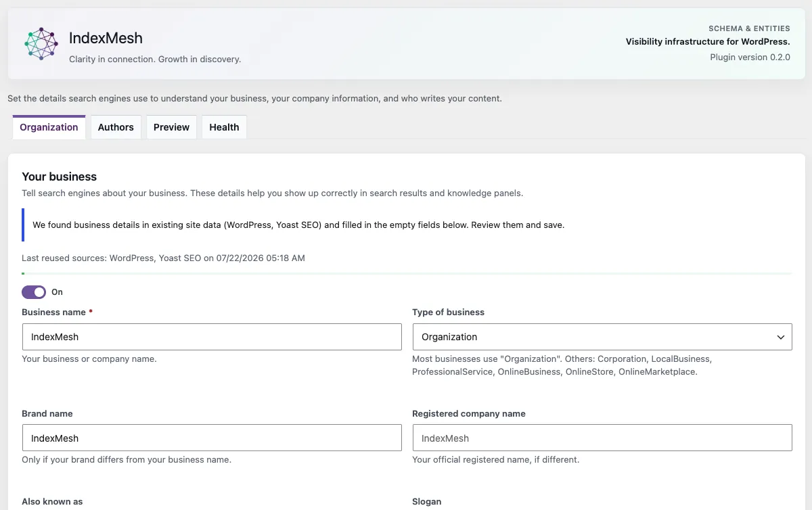Open the Type of business dropdown

point(602,337)
